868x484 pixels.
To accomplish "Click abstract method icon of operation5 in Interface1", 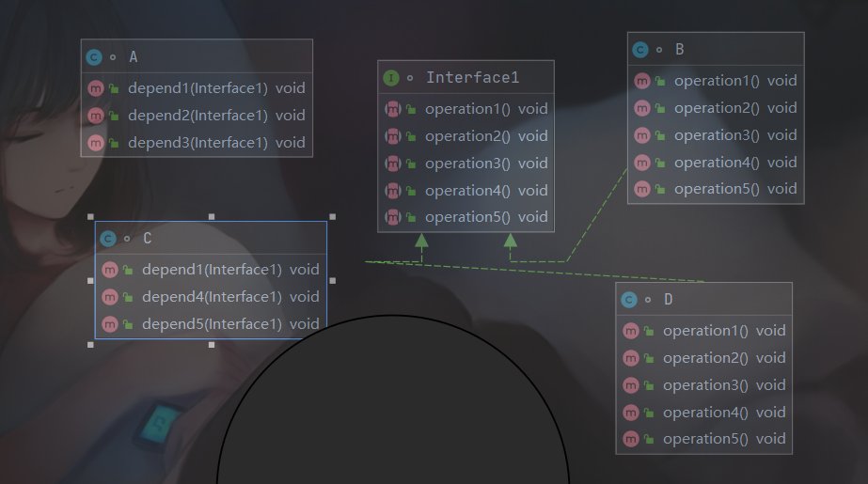I will click(392, 217).
